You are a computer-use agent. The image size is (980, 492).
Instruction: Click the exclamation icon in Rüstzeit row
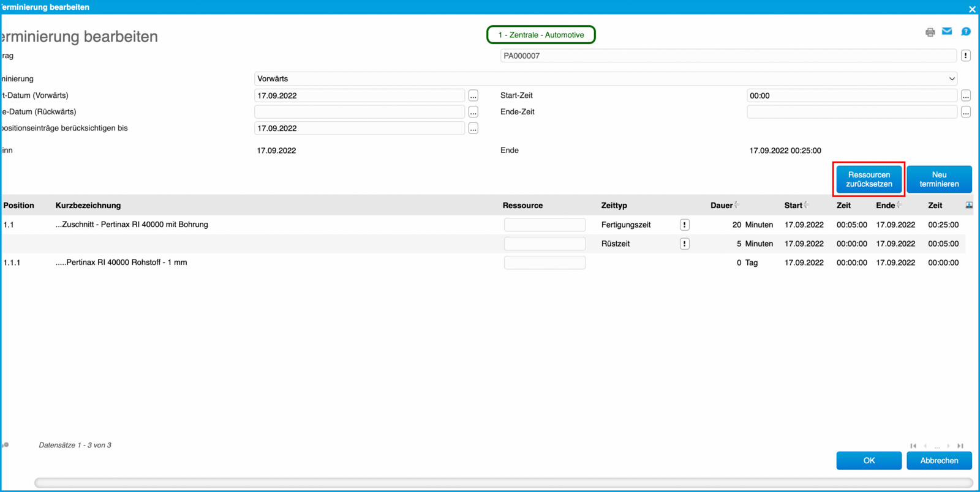[x=685, y=244]
